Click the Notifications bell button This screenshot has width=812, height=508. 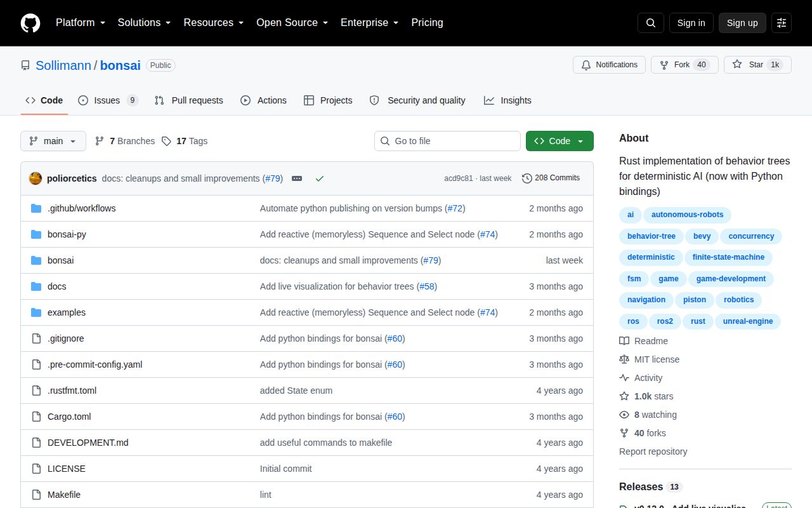coord(610,65)
